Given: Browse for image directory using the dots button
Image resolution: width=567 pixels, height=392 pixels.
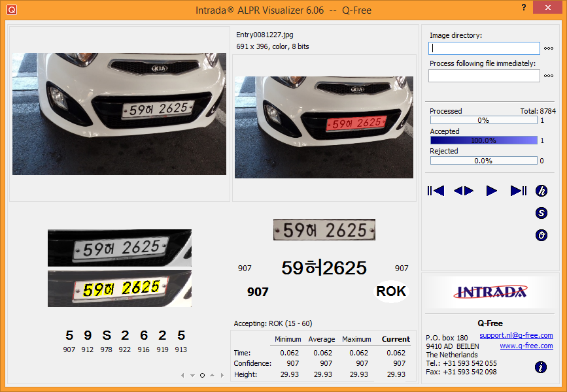Looking at the screenshot, I should coord(549,48).
